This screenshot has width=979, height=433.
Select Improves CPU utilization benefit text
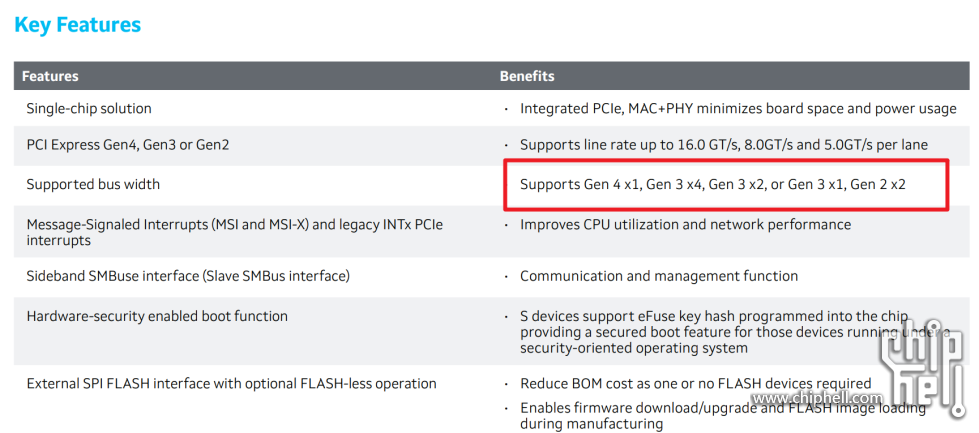point(685,224)
